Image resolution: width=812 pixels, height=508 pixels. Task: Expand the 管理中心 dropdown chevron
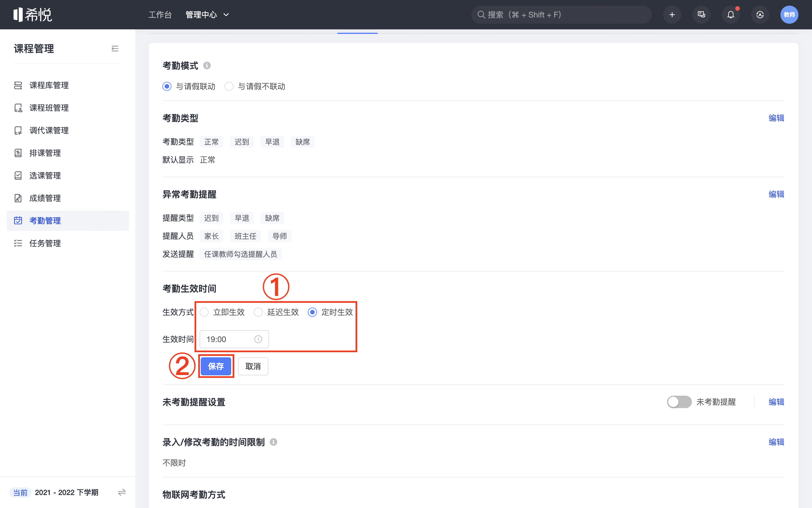(x=226, y=15)
